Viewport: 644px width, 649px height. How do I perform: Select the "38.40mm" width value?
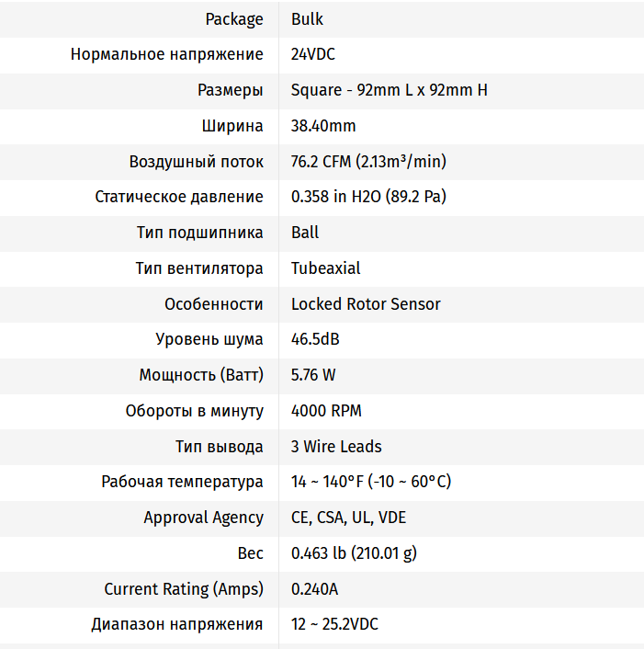click(x=323, y=126)
